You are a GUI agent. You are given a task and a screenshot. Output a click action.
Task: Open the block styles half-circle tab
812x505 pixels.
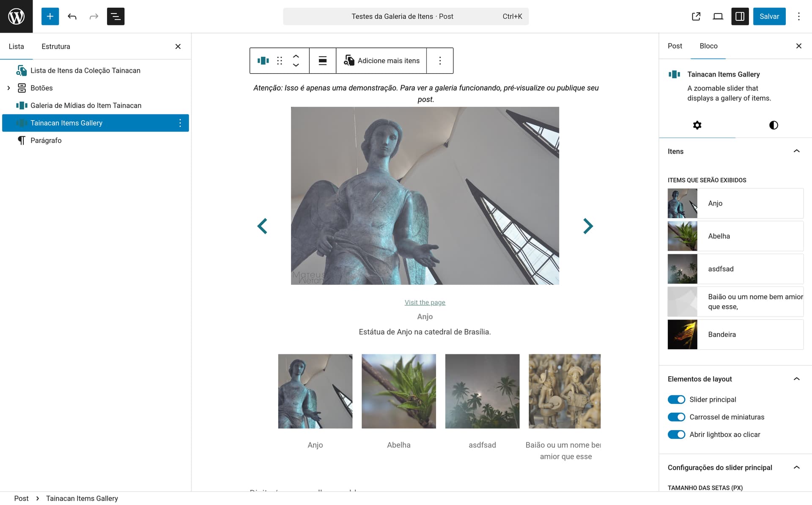[x=774, y=125]
